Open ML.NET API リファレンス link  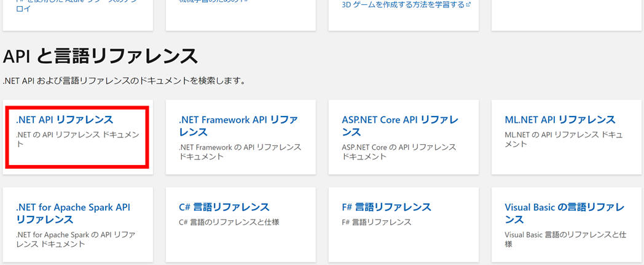tap(560, 120)
